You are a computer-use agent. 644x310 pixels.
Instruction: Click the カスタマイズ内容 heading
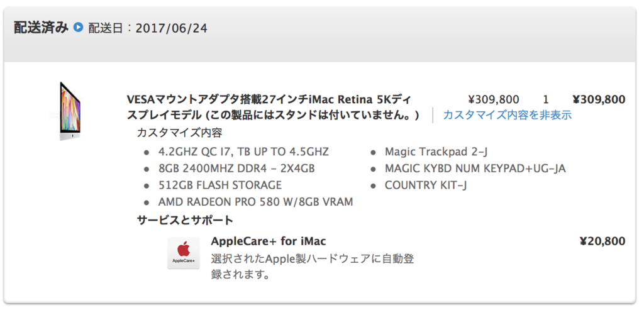(x=179, y=133)
